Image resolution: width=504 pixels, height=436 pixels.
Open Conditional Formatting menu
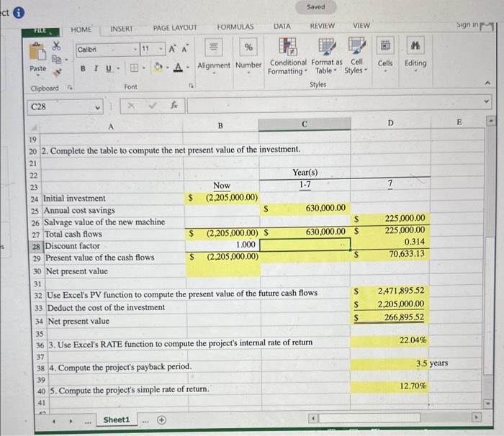click(x=288, y=56)
